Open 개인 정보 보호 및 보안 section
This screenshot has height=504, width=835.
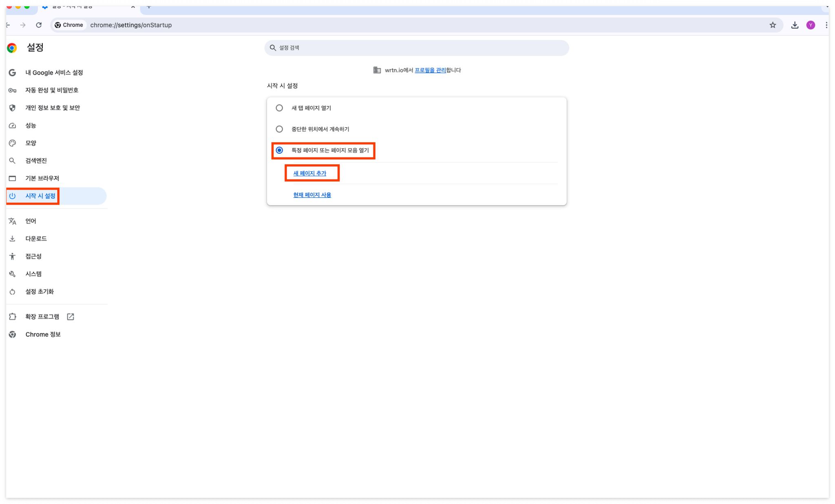[52, 108]
